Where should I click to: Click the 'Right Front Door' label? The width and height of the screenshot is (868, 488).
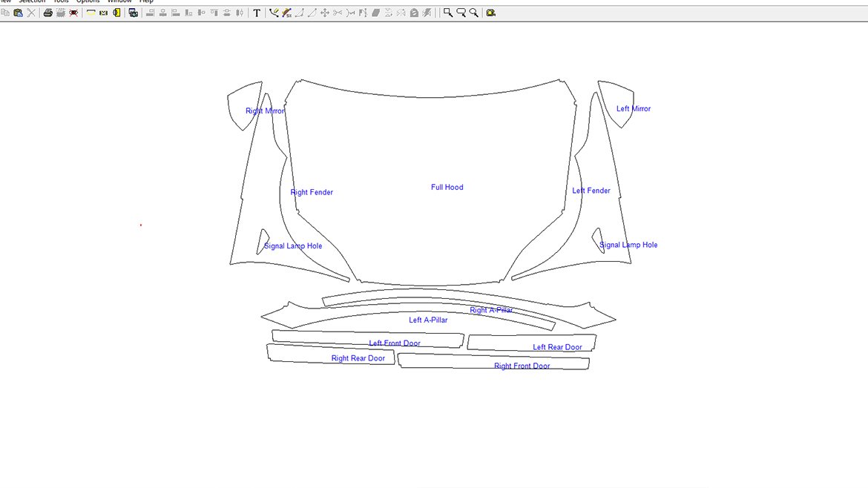[x=522, y=366]
